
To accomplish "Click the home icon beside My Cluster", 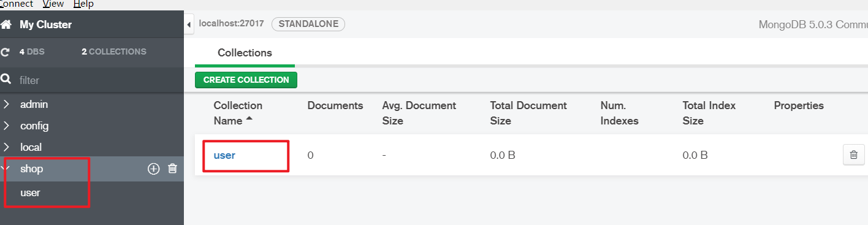I will click(6, 25).
